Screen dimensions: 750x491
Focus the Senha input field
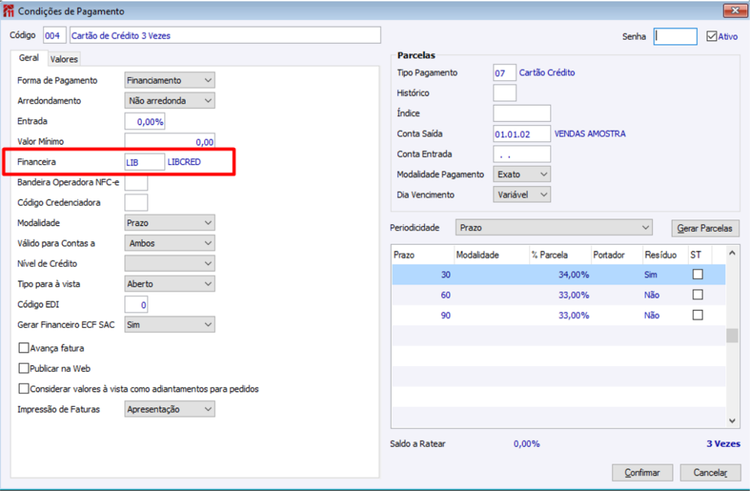pyautogui.click(x=675, y=36)
